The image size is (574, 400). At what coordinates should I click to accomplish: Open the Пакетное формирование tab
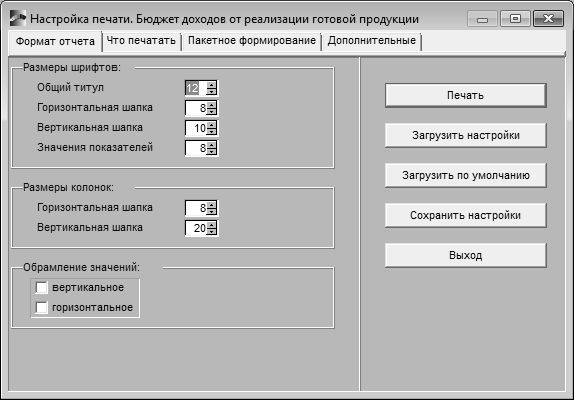point(251,41)
